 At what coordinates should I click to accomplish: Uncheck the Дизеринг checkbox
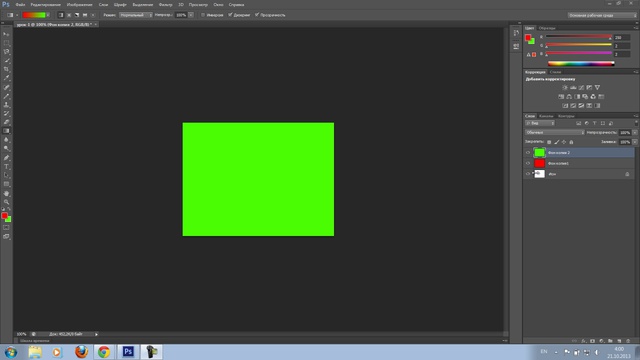230,15
